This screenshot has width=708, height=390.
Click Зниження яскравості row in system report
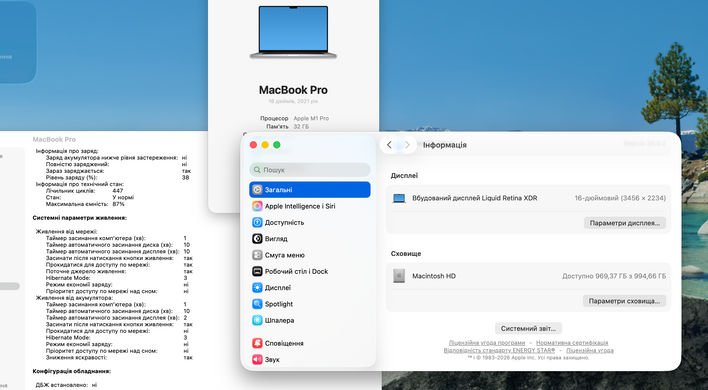(119, 358)
